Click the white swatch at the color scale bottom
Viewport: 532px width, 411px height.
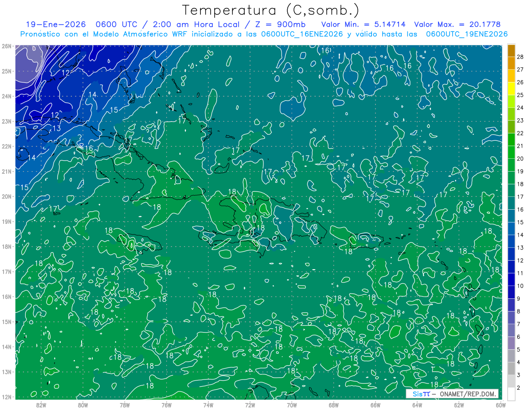tap(511, 394)
